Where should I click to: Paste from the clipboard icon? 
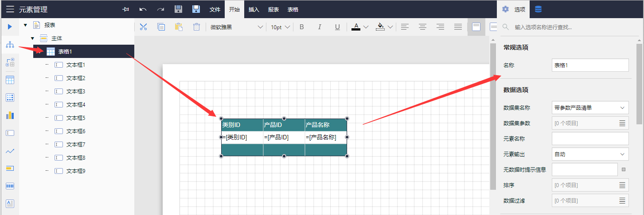(x=179, y=27)
